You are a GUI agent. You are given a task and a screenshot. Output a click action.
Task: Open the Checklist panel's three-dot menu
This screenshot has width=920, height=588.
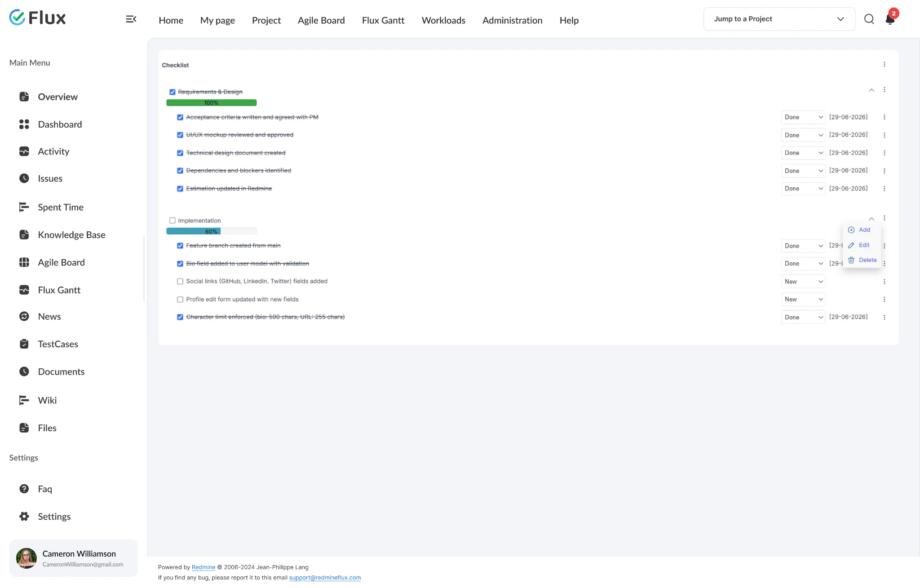pos(884,64)
